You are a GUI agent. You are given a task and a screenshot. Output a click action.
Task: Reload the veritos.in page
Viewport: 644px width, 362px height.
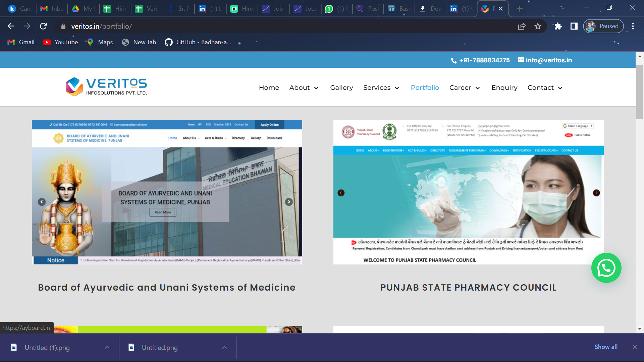pyautogui.click(x=43, y=26)
